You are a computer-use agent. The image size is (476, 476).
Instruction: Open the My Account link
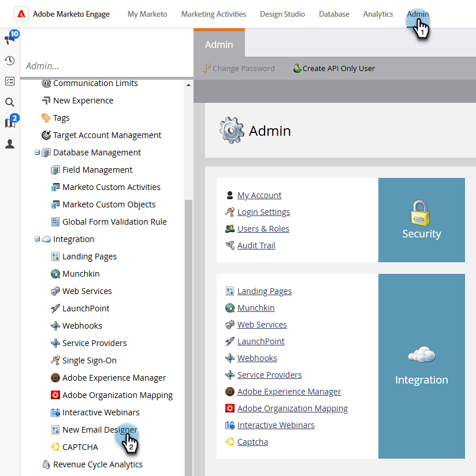259,195
